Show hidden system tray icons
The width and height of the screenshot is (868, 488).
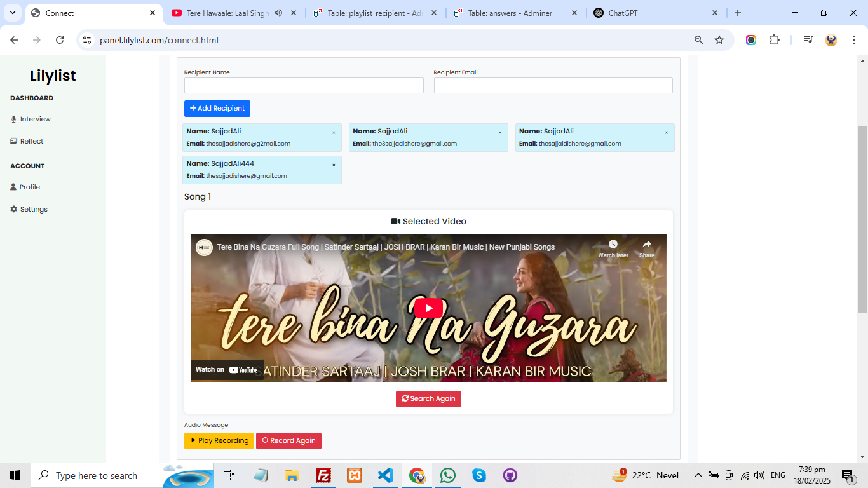pyautogui.click(x=698, y=475)
